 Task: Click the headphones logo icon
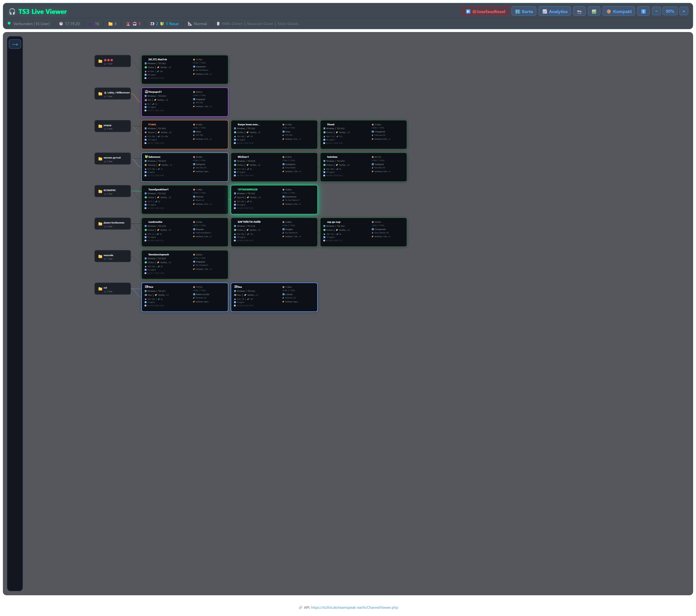(x=12, y=12)
